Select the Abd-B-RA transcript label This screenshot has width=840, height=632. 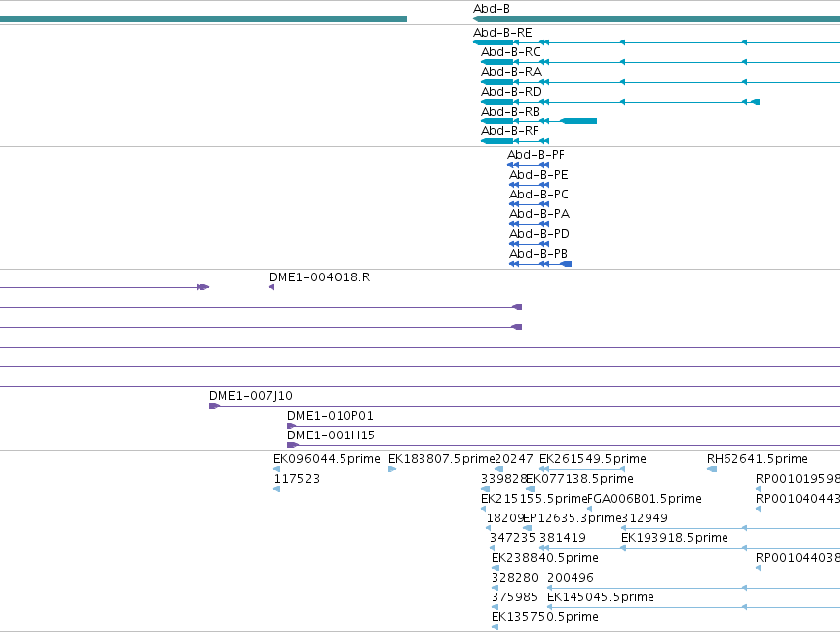[x=511, y=72]
